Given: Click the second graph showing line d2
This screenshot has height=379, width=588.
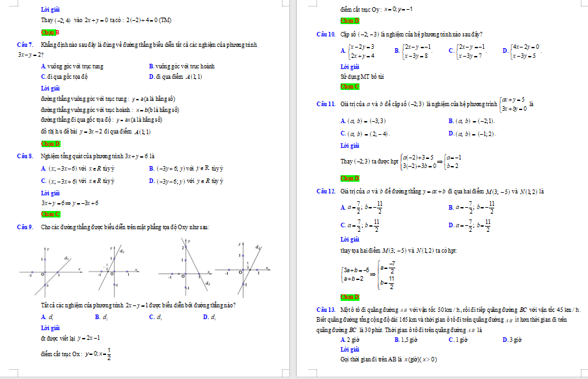Looking at the screenshot, I should tap(116, 268).
